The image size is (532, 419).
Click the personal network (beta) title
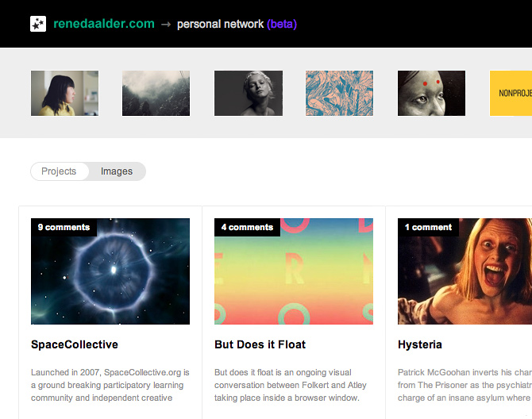237,24
